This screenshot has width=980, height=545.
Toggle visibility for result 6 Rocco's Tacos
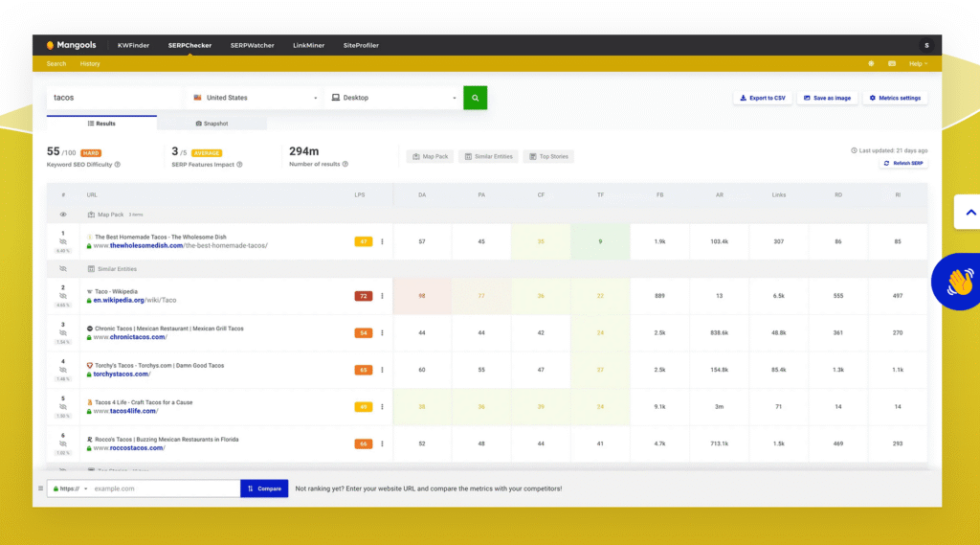[63, 443]
